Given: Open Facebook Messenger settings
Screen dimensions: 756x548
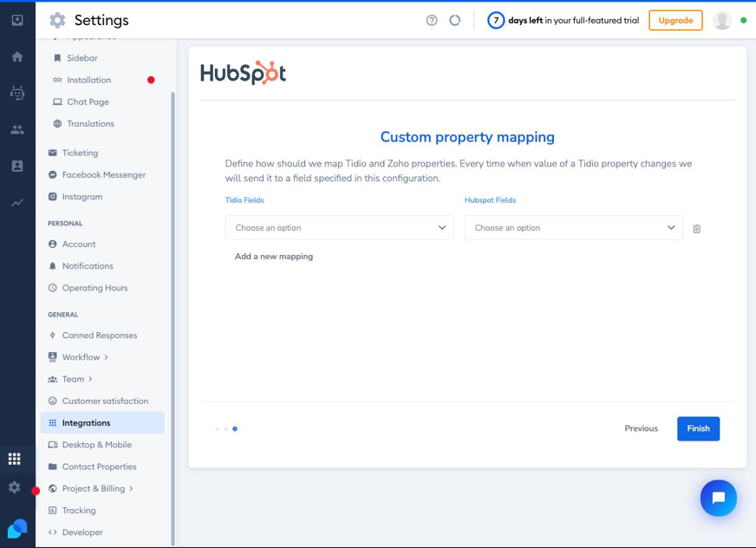Looking at the screenshot, I should pyautogui.click(x=104, y=175).
